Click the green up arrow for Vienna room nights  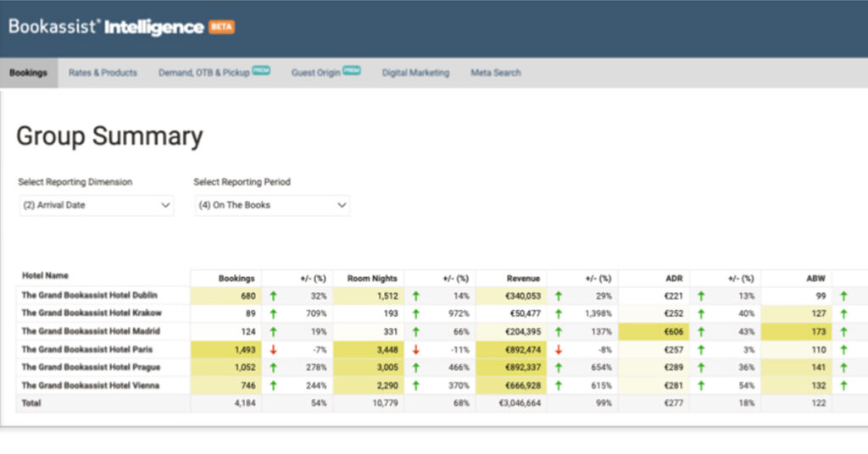[415, 385]
